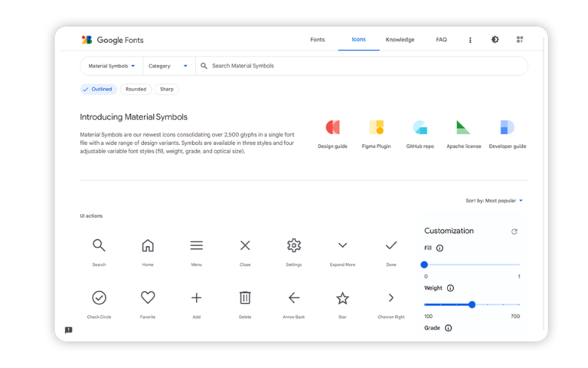Screen dimensions: 588x368
Task: Open the Icons tab
Action: click(358, 39)
